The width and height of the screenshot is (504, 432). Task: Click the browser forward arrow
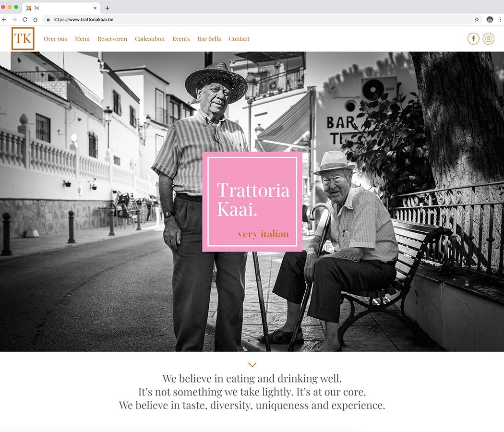point(14,20)
